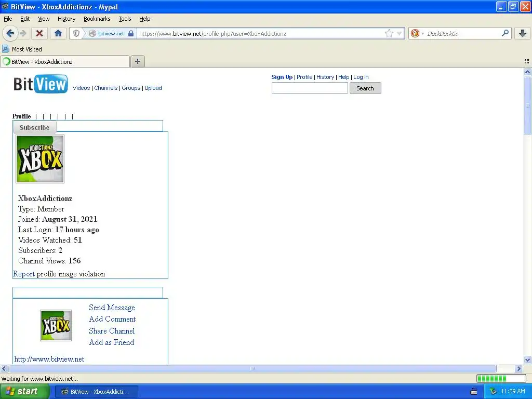Viewport: 532px width, 399px height.
Task: Click inside the URL address field
Action: click(x=260, y=33)
